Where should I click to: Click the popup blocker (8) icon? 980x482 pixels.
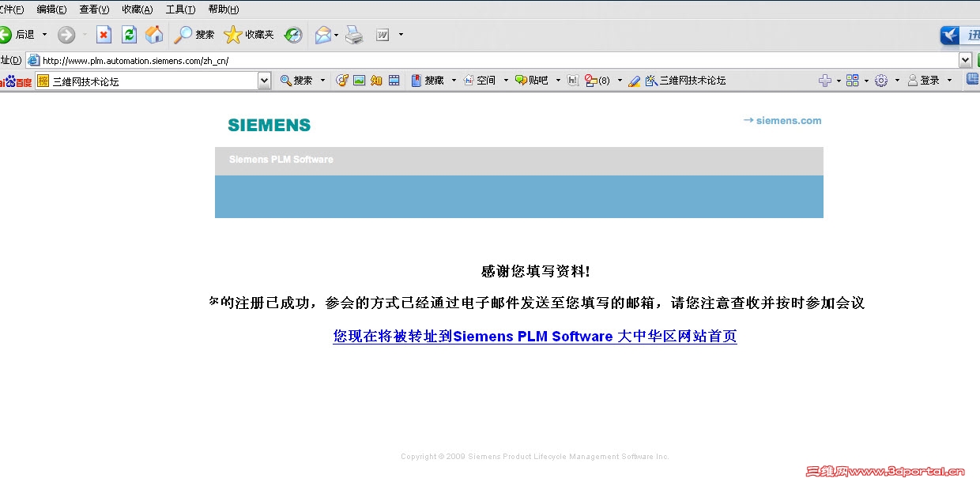tap(597, 81)
